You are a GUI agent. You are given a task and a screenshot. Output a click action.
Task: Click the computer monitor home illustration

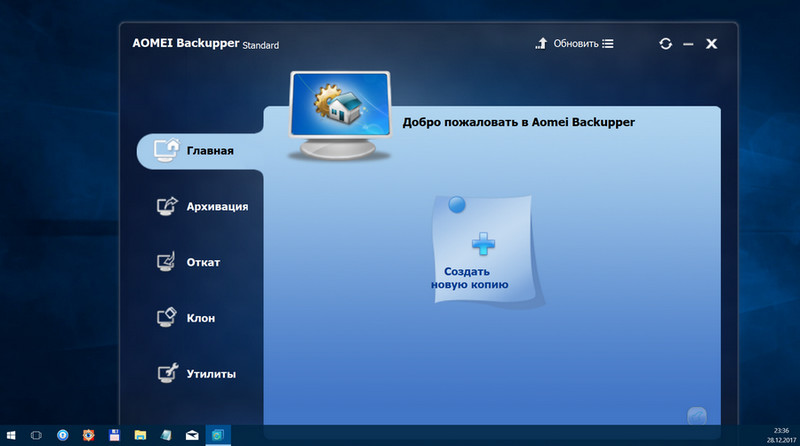point(340,115)
